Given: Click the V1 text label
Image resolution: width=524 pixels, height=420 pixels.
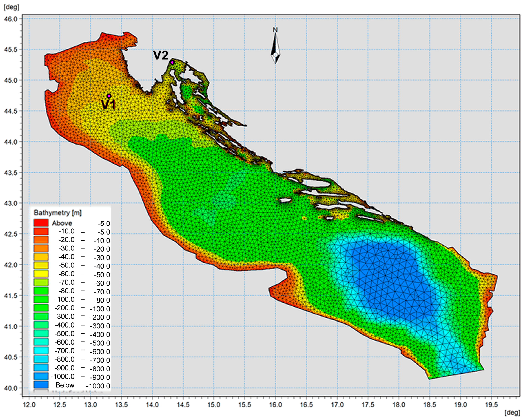Looking at the screenshot, I should (x=108, y=105).
